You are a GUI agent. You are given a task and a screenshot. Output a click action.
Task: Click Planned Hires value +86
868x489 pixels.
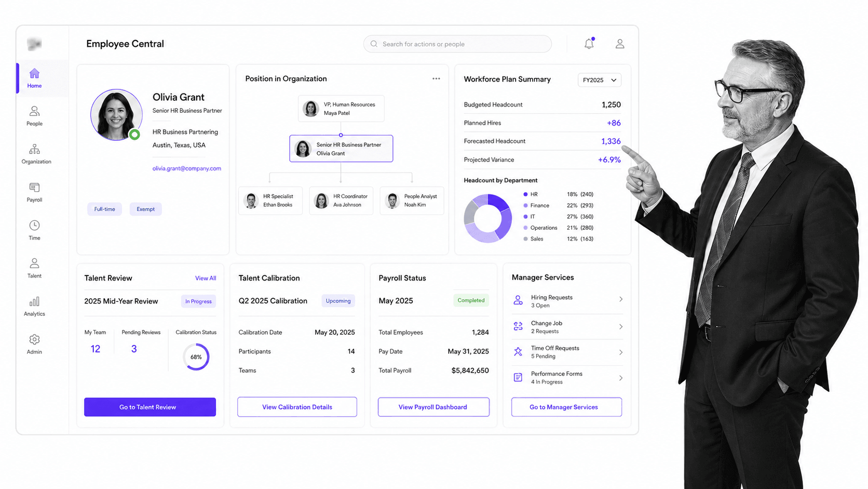614,123
